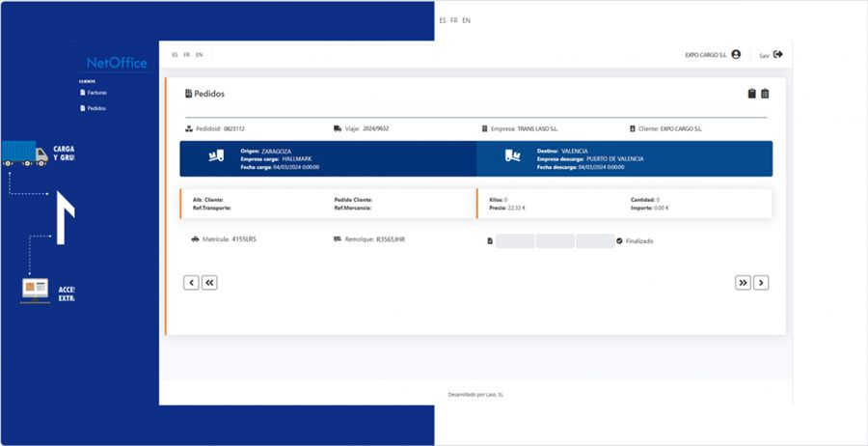Click the Viaje value 2024/9632
Viewport: 868px width, 446px height.
pyautogui.click(x=376, y=128)
